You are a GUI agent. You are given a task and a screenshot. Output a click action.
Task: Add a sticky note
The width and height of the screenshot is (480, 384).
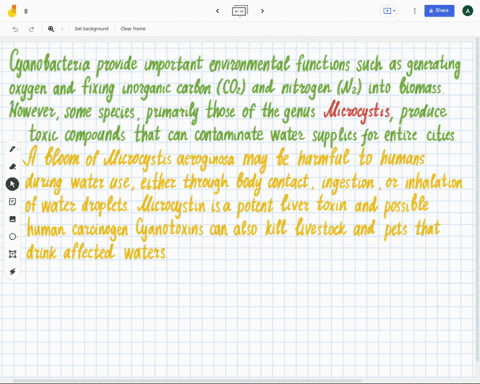12,202
